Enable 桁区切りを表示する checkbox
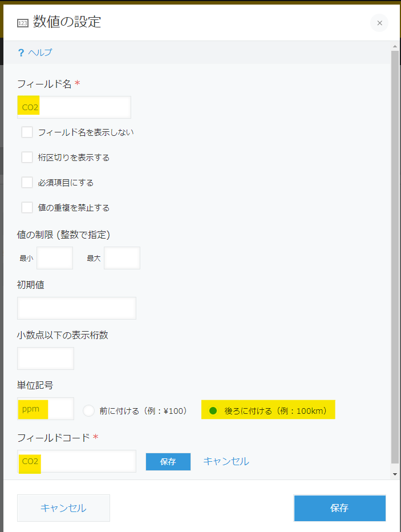The height and width of the screenshot is (532, 401). coord(27,157)
